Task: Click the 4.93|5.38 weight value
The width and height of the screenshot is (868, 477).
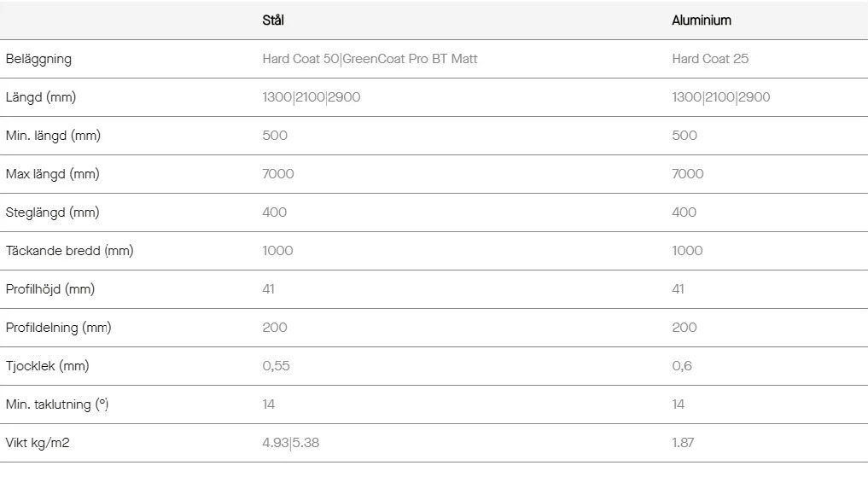Action: click(291, 443)
